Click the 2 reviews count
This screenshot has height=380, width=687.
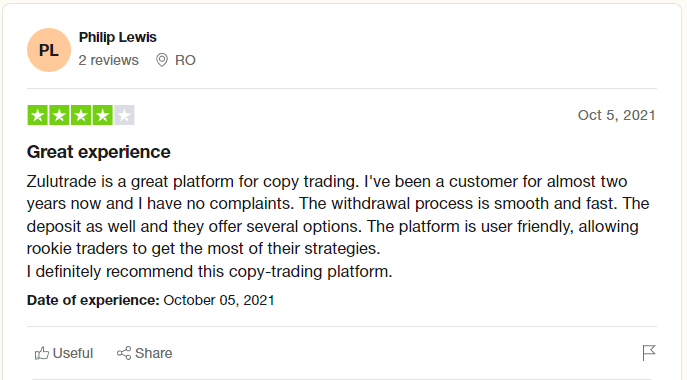(x=108, y=60)
